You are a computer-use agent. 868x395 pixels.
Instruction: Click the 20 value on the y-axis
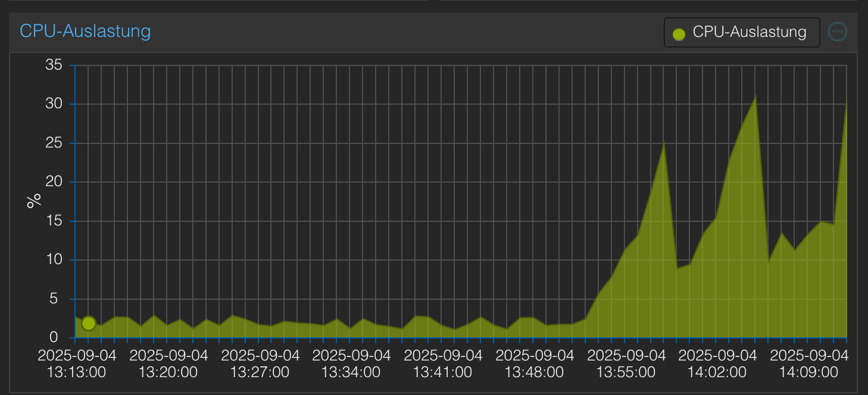pos(54,182)
